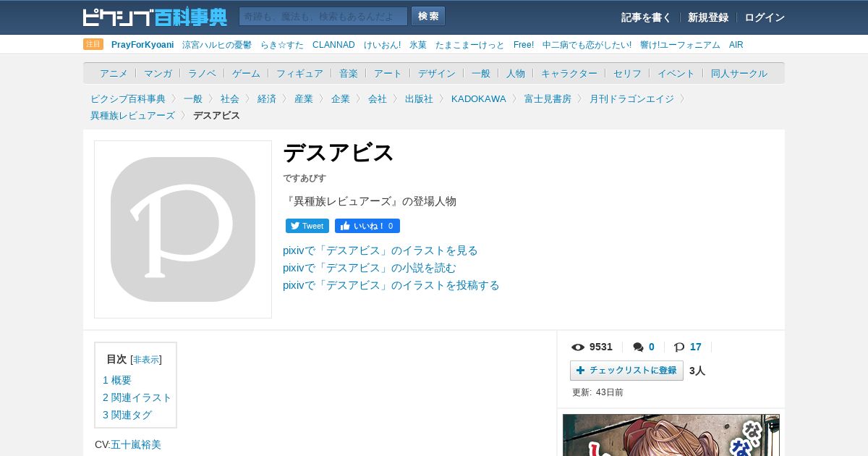Select the アニメ category menu item

point(114,73)
